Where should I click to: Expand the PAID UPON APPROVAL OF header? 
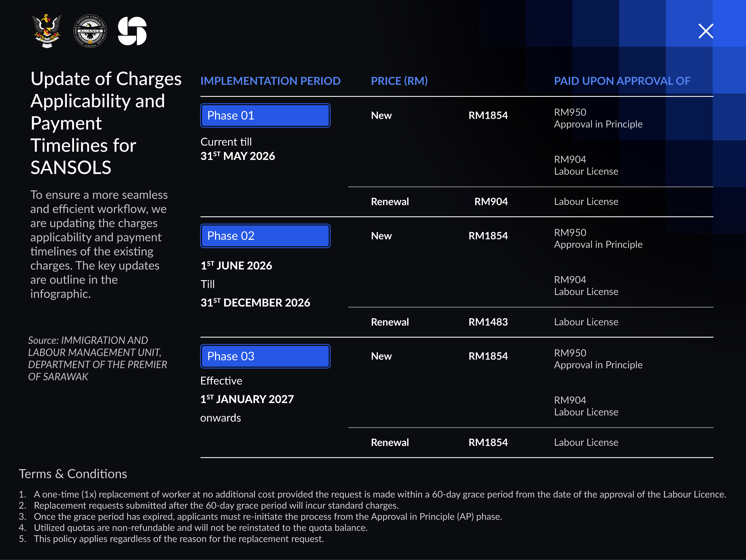click(622, 81)
